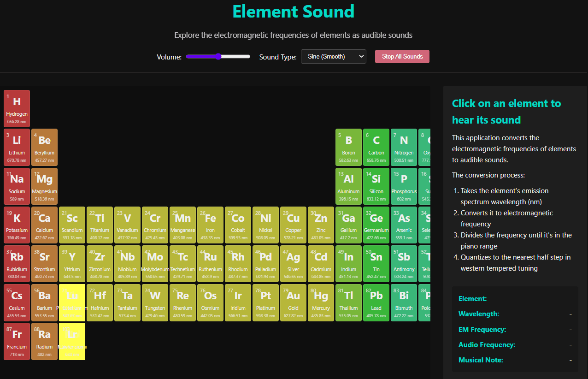Select the Gold (Au) tile

point(293,302)
